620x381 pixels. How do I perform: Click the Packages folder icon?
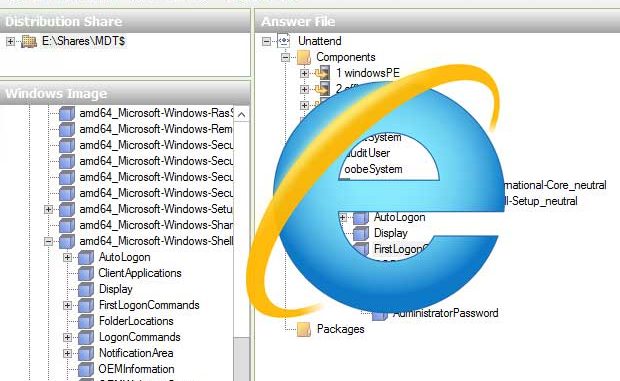point(304,329)
